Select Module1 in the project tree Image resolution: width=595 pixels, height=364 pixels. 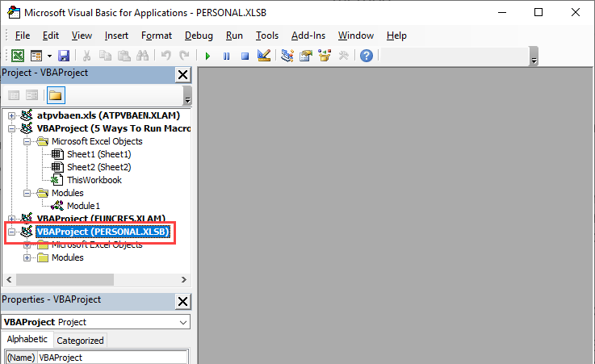83,206
